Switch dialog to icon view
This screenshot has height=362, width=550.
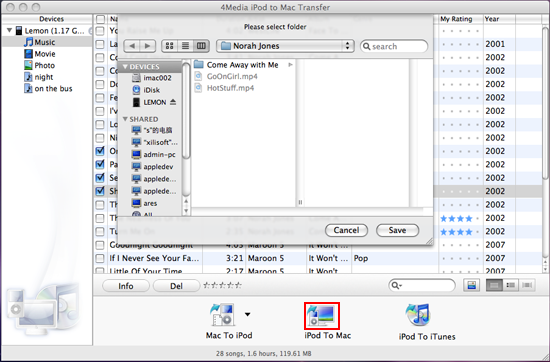pos(169,46)
